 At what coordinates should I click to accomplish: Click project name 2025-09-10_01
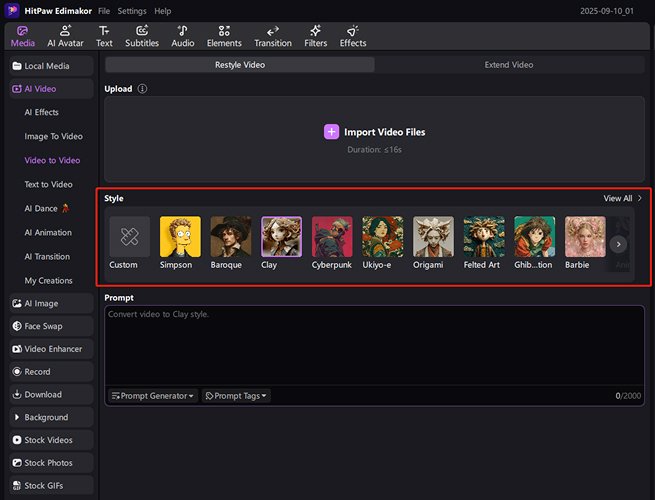607,11
